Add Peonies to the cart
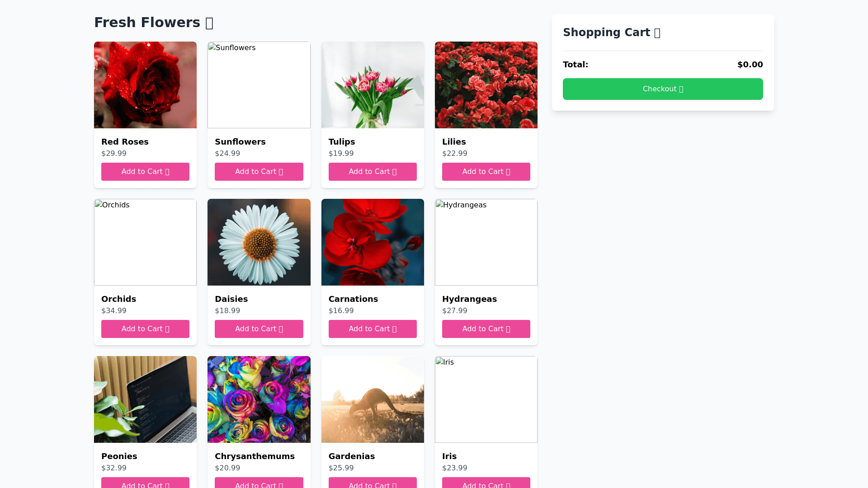Screen dimensions: 868x488 pos(145,484)
